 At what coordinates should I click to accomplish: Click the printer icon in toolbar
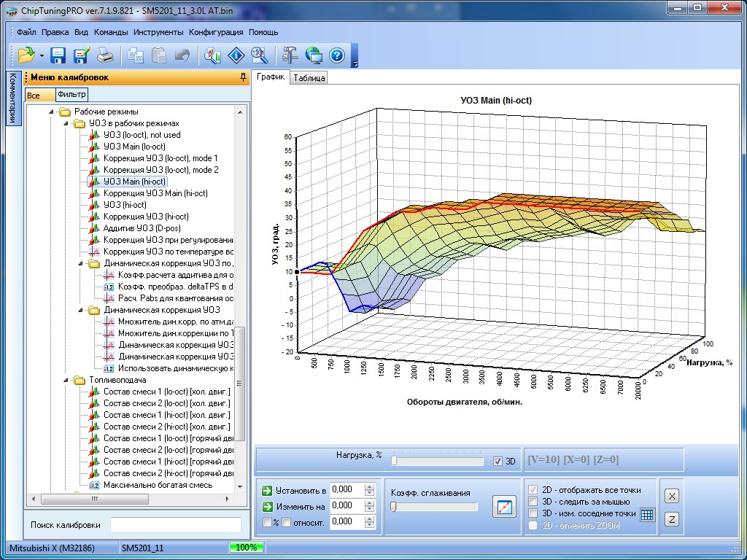pos(106,55)
